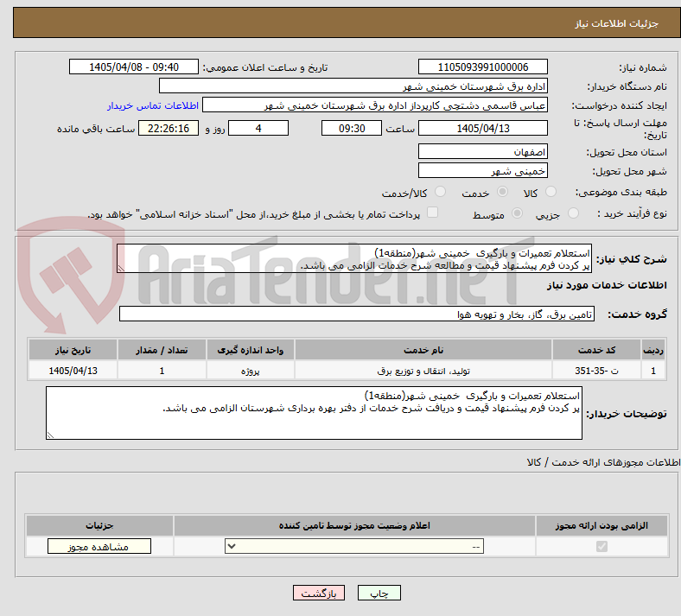
Task: Click the شماره نیاز field 1105093991000006
Action: pyautogui.click(x=482, y=67)
